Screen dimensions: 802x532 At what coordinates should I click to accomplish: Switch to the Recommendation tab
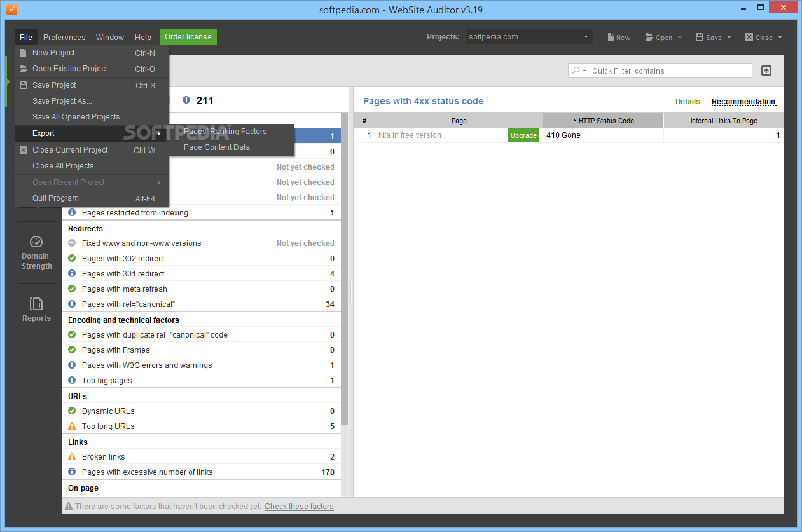coord(743,102)
